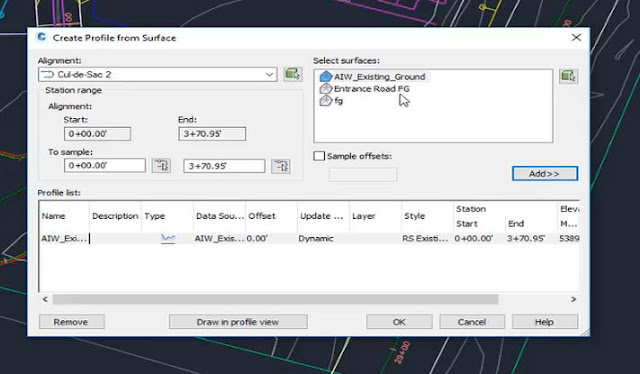Click the pick start station icon

tap(161, 165)
